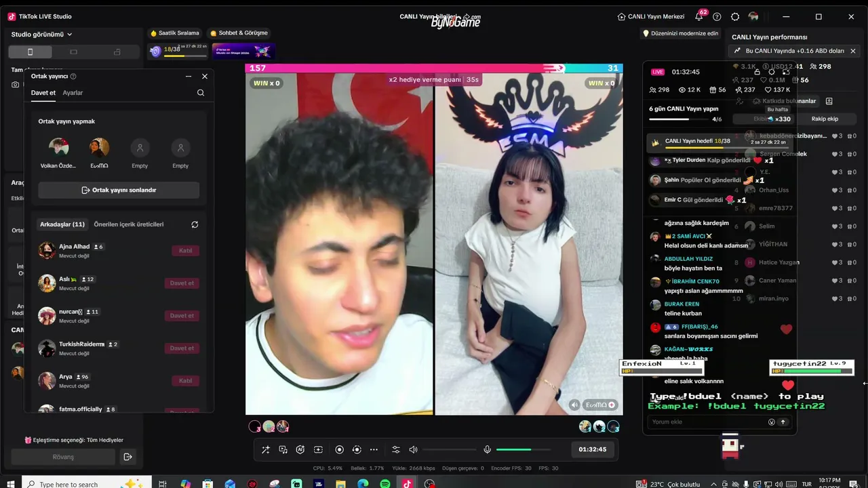Image resolution: width=868 pixels, height=488 pixels.
Task: Open the Sohbet & Görüşme chip
Action: tap(239, 33)
